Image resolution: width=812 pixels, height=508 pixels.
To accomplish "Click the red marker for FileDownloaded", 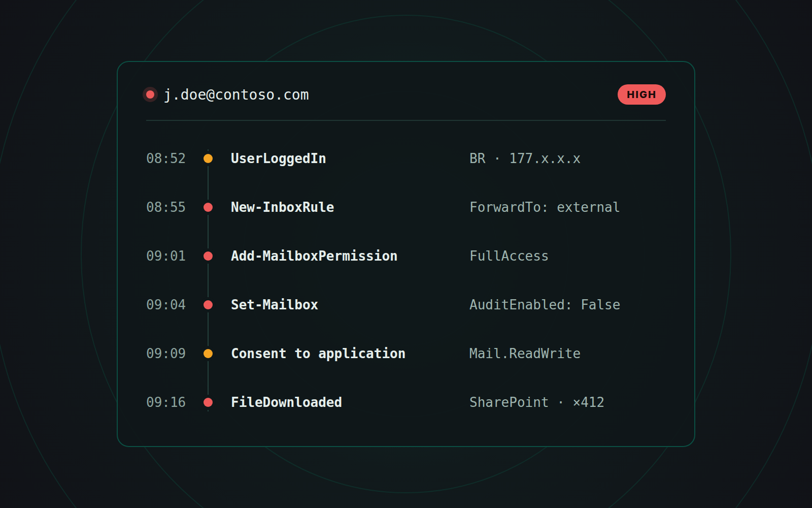I will [x=208, y=402].
